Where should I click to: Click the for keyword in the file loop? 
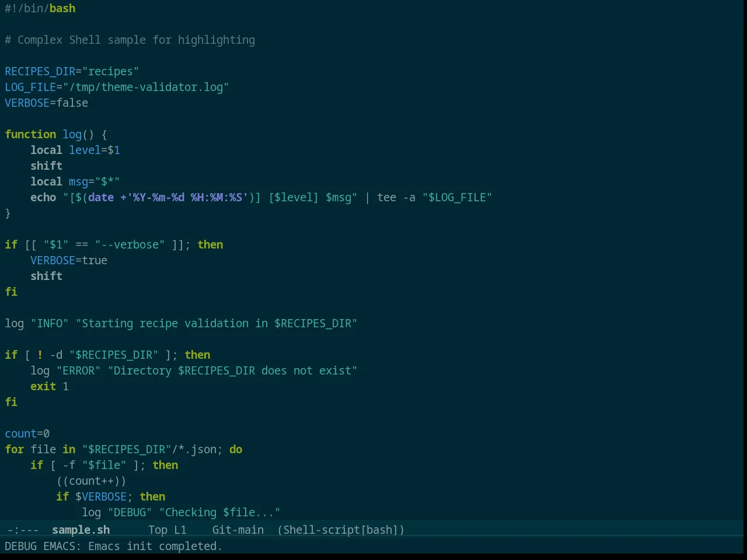pos(15,449)
